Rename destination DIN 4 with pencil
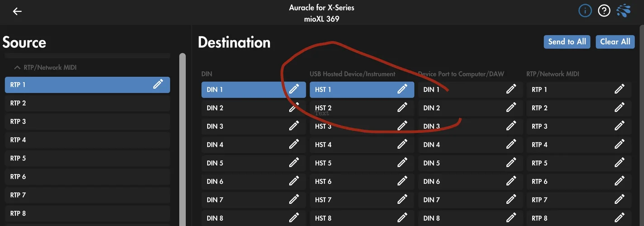This screenshot has height=226, width=644. click(294, 145)
